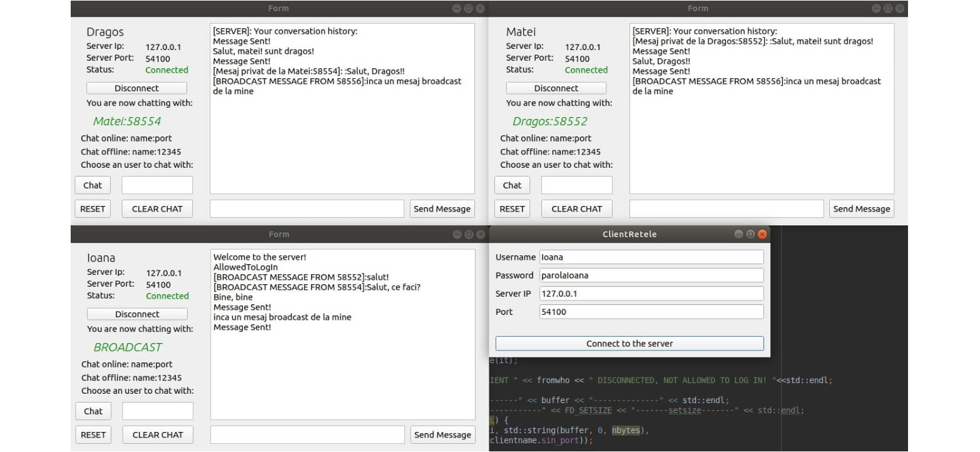The image size is (980, 452).
Task: Click the Chat button in Dragos's window
Action: (x=92, y=185)
